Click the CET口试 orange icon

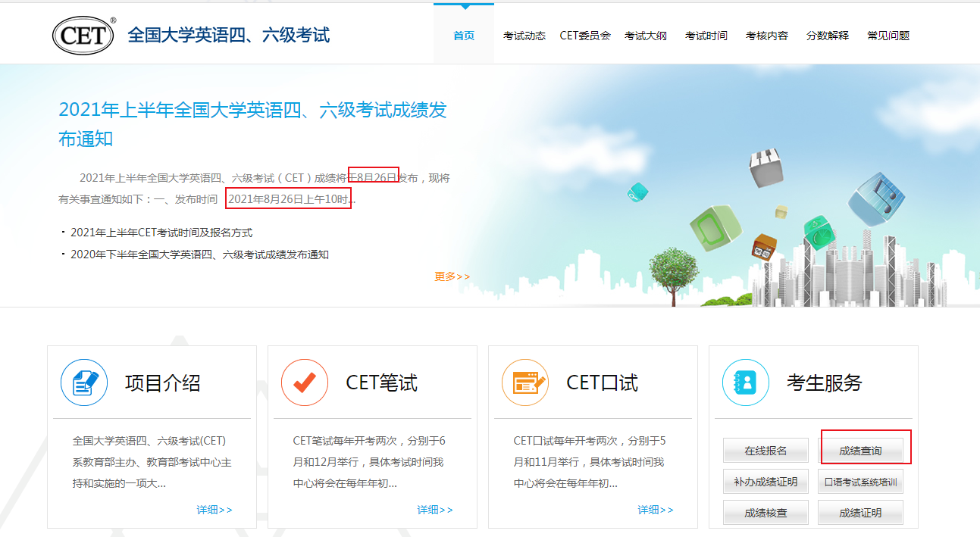525,382
